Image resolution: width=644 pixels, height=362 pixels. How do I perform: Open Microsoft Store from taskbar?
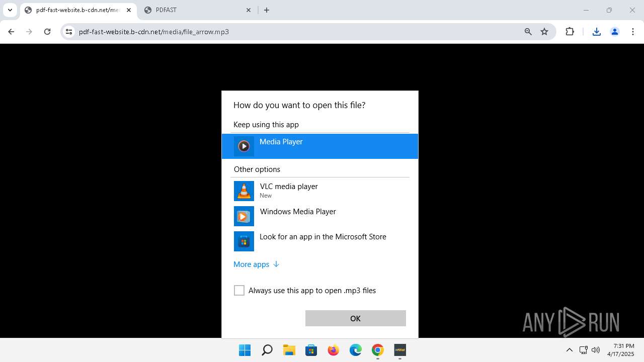pyautogui.click(x=311, y=350)
